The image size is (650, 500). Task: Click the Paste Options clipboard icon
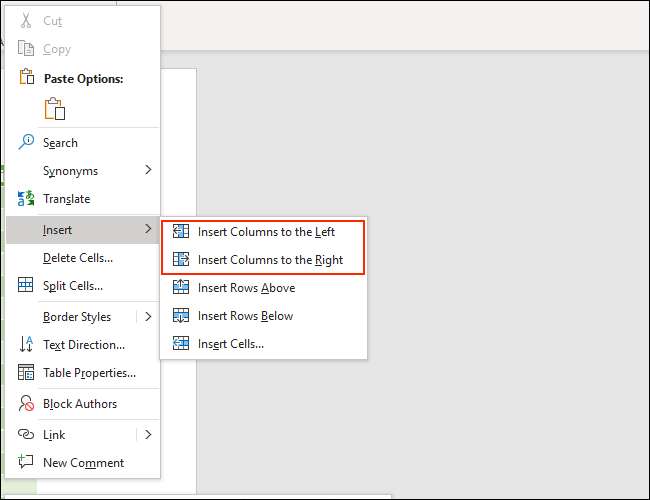coord(54,109)
